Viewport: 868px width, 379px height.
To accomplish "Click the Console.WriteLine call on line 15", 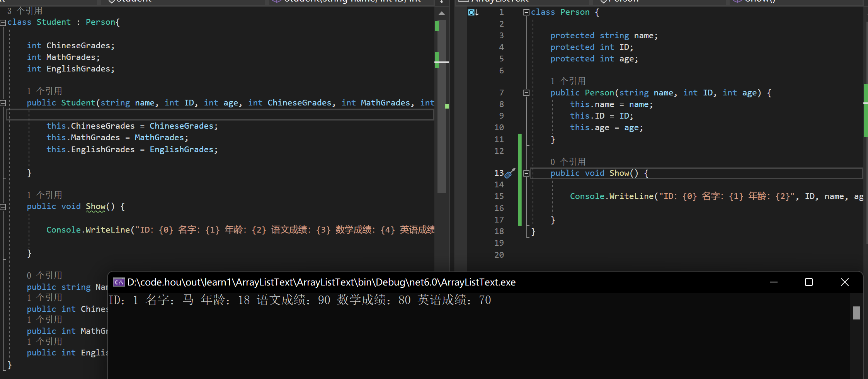I will pos(717,196).
